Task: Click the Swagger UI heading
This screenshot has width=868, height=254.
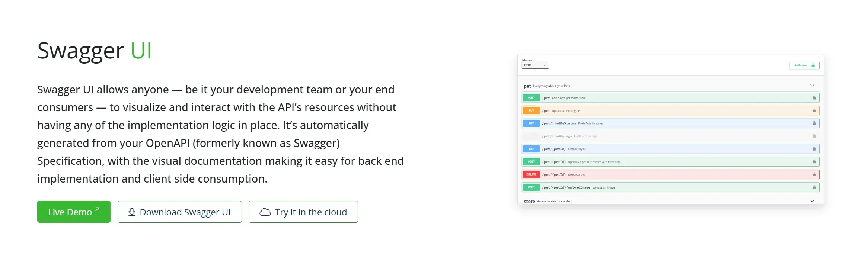Action: [95, 51]
